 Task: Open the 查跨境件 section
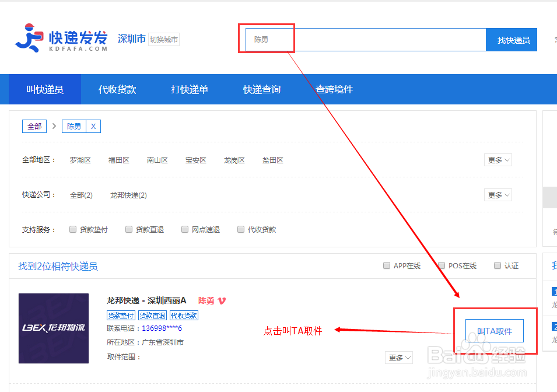point(333,89)
